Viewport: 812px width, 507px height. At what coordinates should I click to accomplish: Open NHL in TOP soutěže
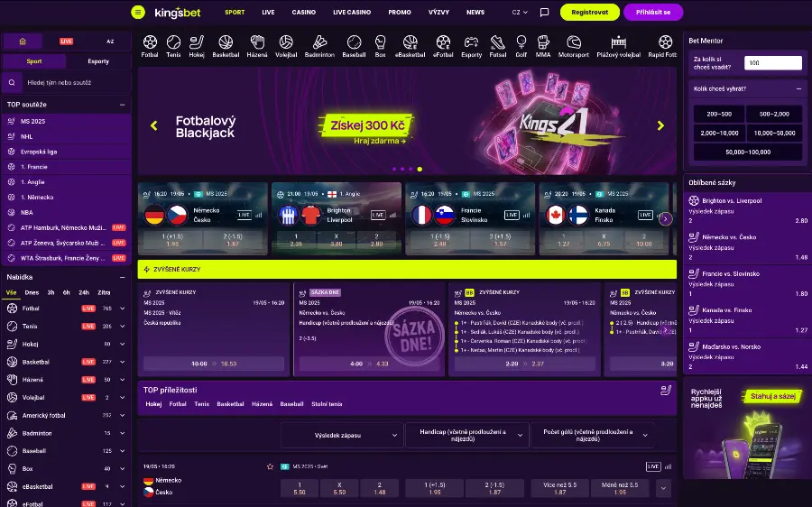coord(66,137)
